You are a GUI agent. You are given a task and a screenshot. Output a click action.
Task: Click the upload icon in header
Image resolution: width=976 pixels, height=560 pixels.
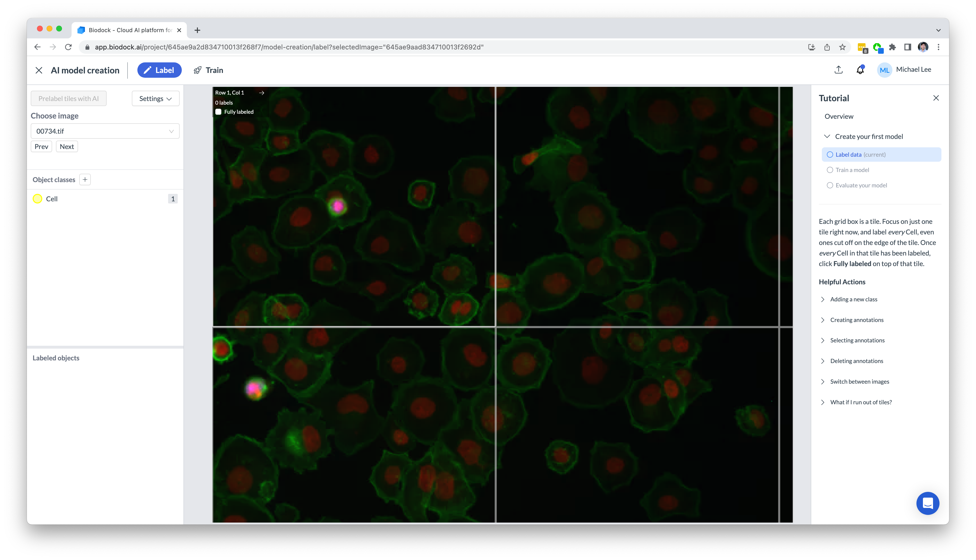(838, 70)
